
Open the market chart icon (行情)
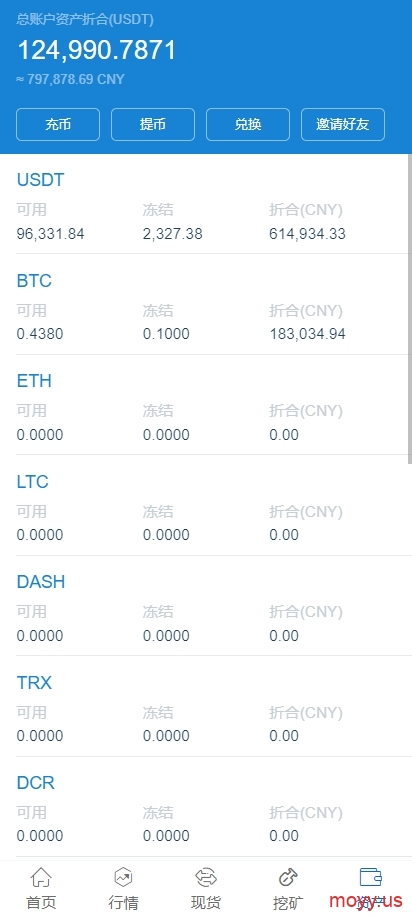(x=124, y=877)
